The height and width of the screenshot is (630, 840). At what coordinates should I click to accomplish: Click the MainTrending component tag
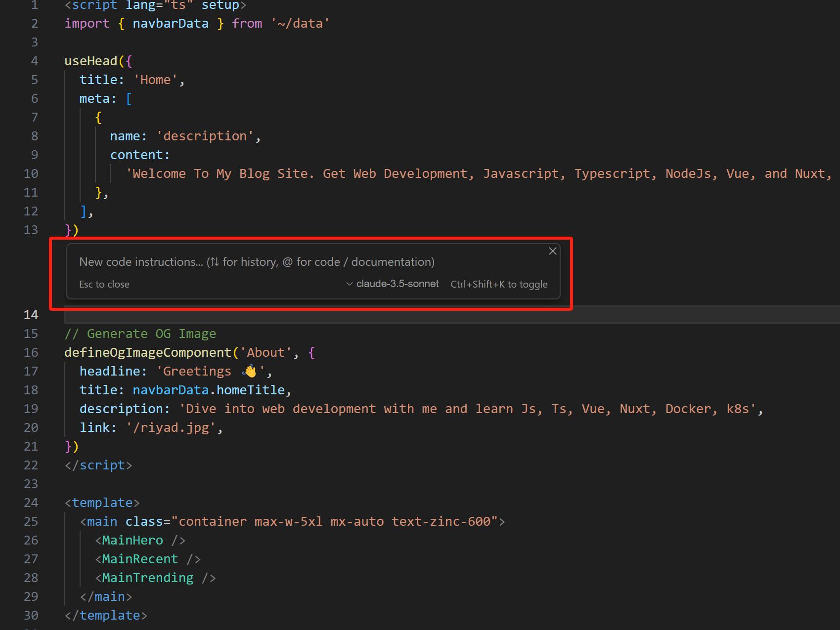click(147, 578)
